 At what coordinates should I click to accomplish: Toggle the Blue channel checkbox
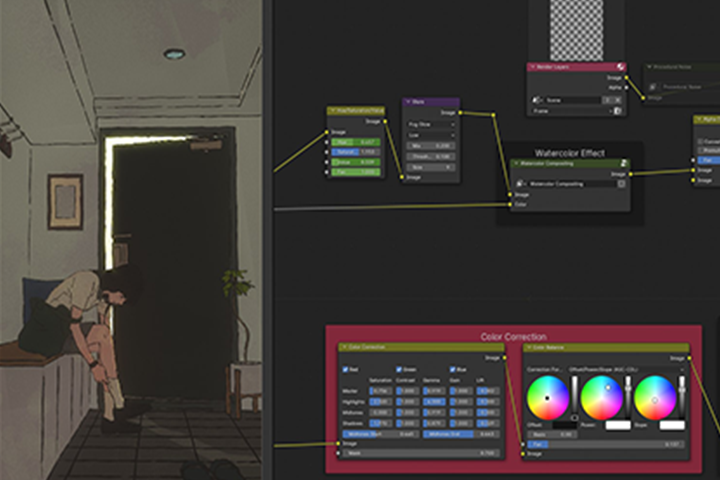point(452,369)
